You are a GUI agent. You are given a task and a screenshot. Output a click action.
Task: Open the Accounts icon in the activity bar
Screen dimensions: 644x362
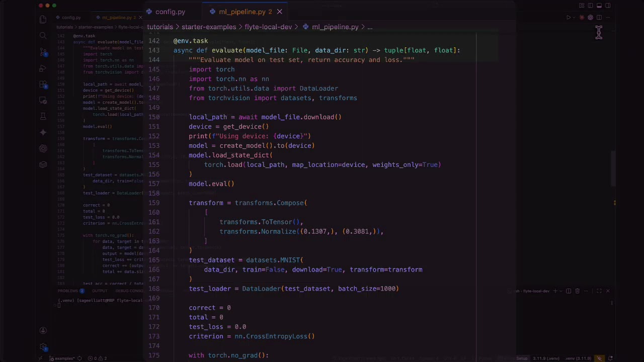pyautogui.click(x=43, y=330)
